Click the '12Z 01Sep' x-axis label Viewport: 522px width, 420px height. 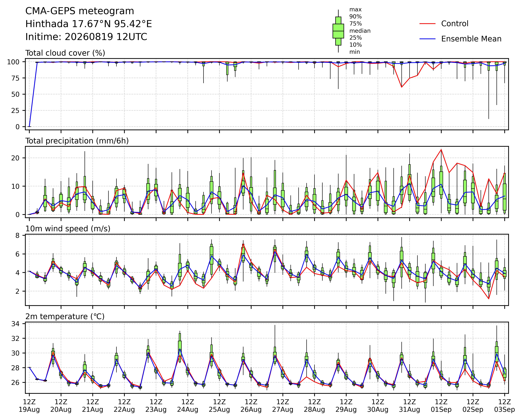(x=441, y=406)
